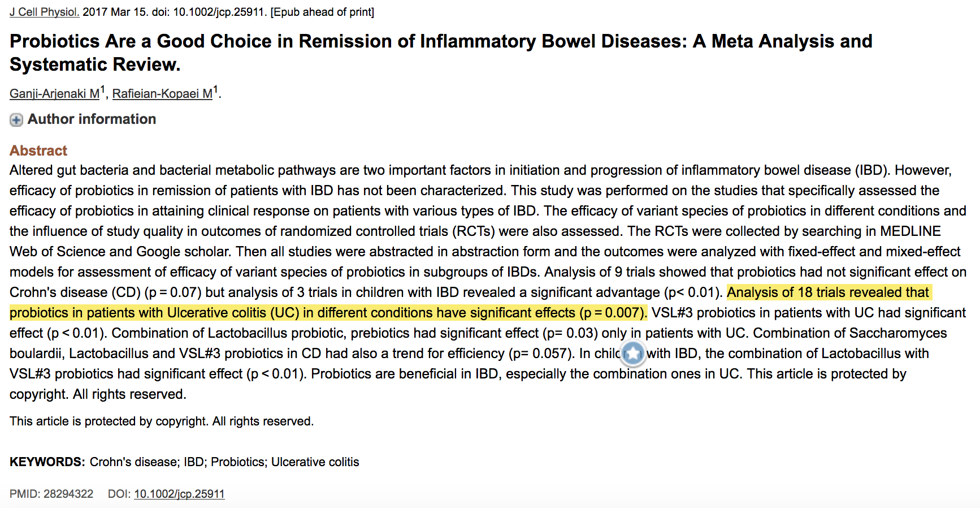This screenshot has width=980, height=508.
Task: Click the yellow highlighted sentence about 18 trials
Action: 328,313
